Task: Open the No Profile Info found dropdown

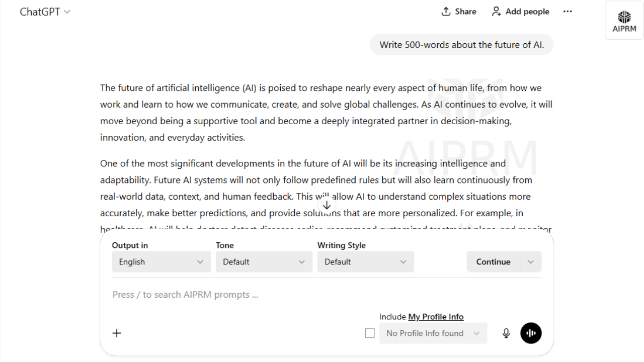Action: coord(433,333)
